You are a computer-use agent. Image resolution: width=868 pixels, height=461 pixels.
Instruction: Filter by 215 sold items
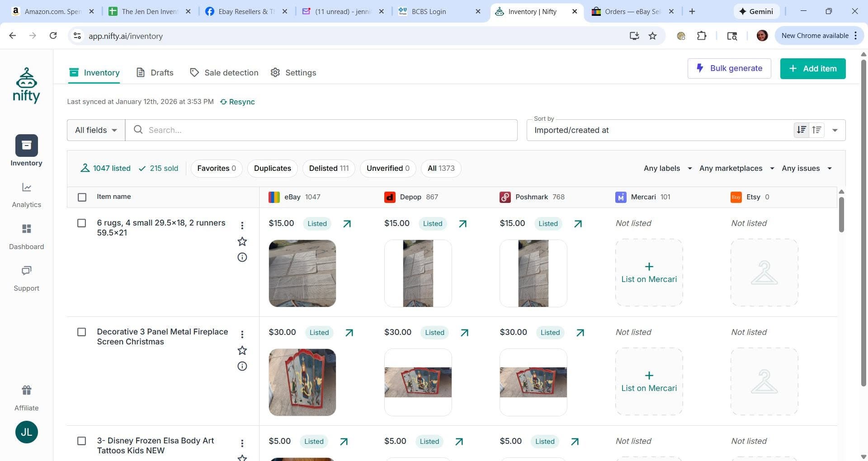point(158,168)
